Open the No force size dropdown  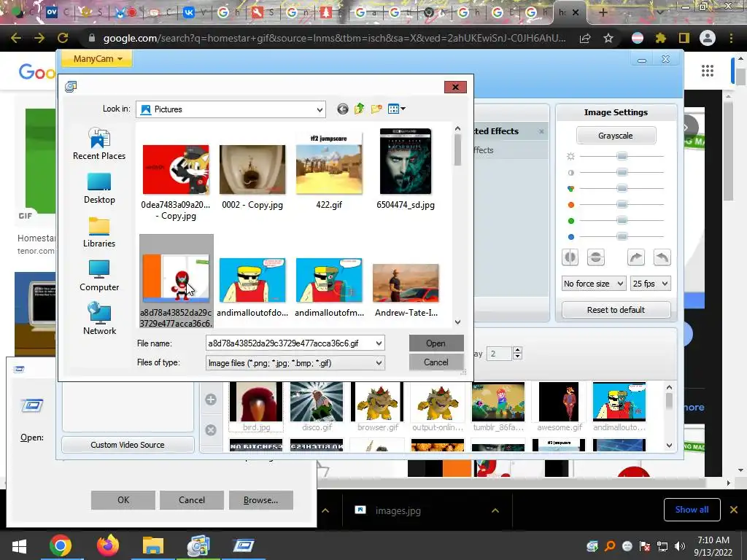click(593, 284)
